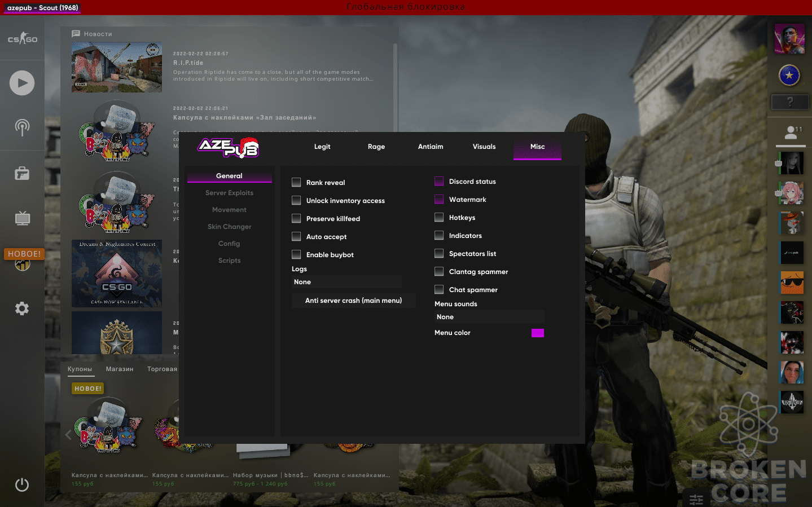
Task: Click the Play button in CS:GO sidebar
Action: click(x=22, y=83)
